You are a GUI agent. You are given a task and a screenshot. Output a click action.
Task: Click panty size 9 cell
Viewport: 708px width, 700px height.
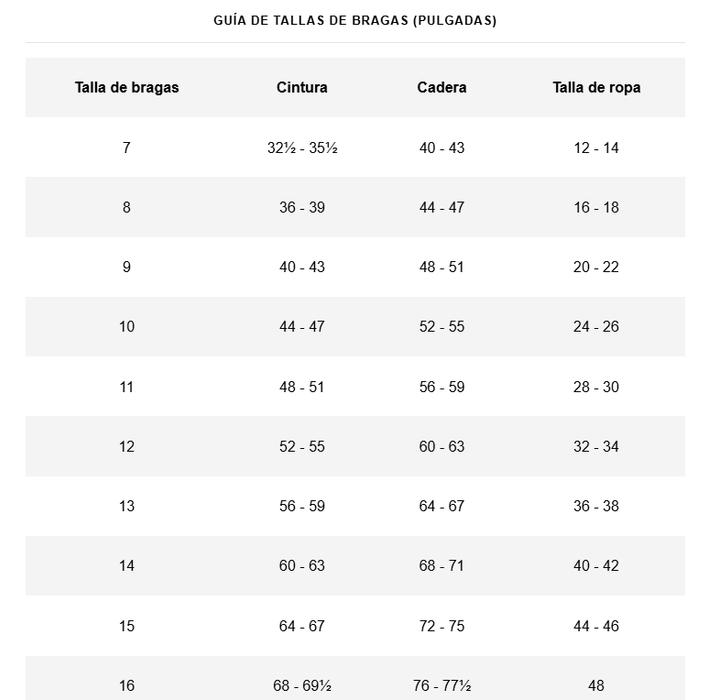point(127,267)
